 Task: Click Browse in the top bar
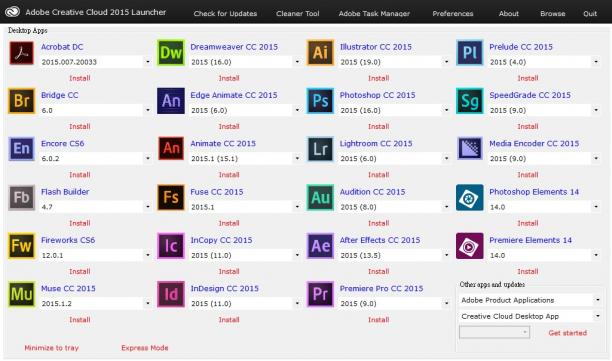coord(553,13)
